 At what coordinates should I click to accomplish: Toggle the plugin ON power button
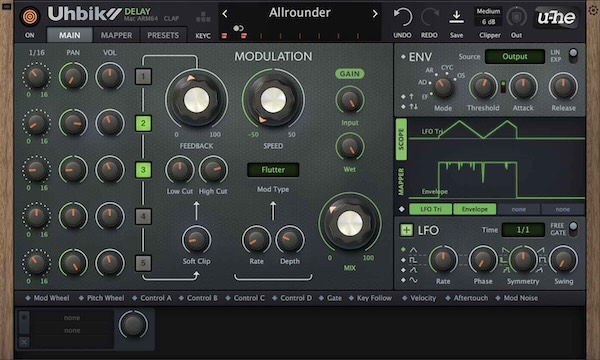point(30,16)
